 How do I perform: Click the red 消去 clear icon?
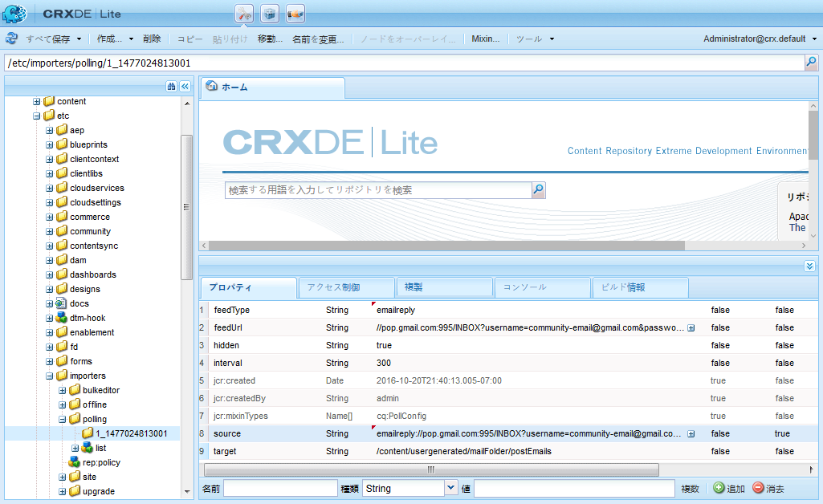click(758, 488)
